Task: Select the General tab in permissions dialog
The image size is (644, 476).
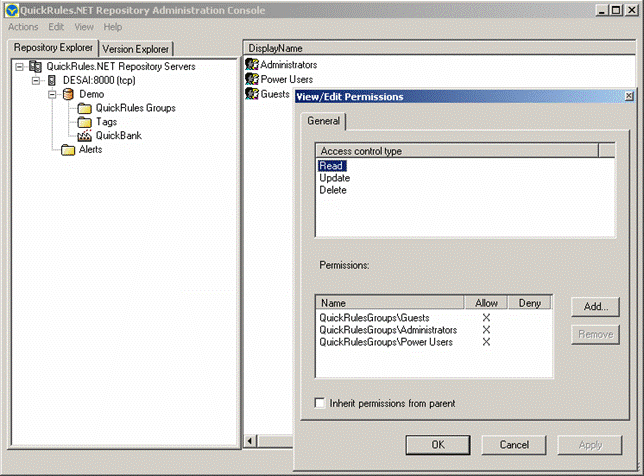Action: pos(324,121)
